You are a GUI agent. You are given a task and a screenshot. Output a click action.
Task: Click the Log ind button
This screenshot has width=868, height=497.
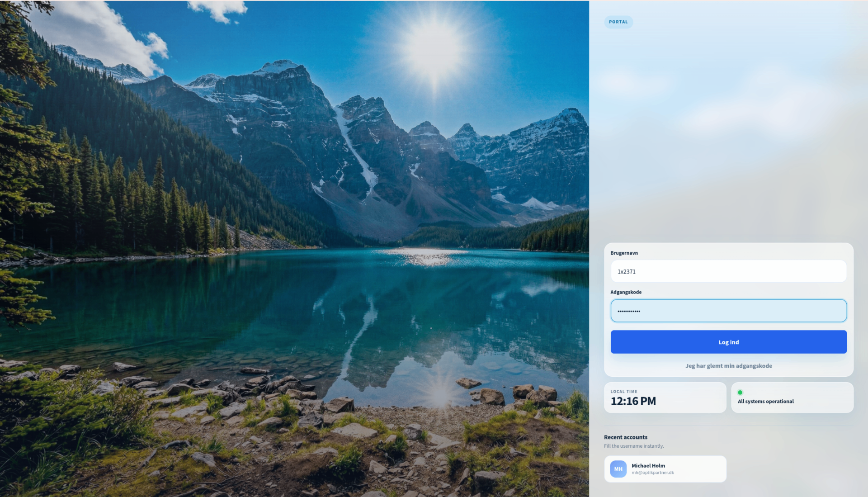coord(728,342)
